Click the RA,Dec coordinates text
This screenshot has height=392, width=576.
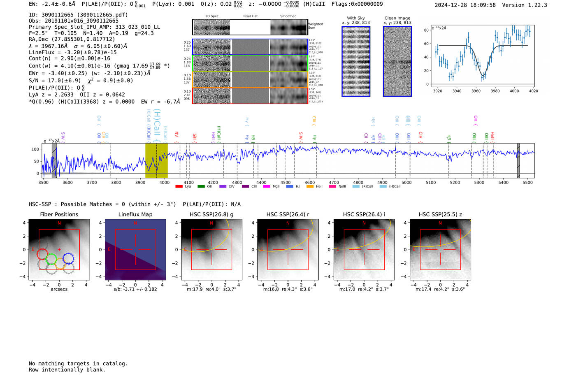[x=72, y=39]
